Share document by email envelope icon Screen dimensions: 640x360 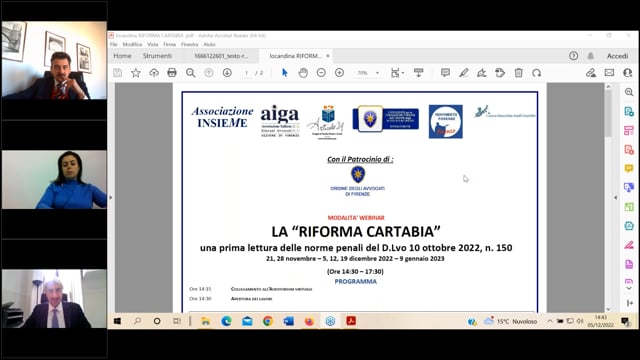click(x=609, y=73)
